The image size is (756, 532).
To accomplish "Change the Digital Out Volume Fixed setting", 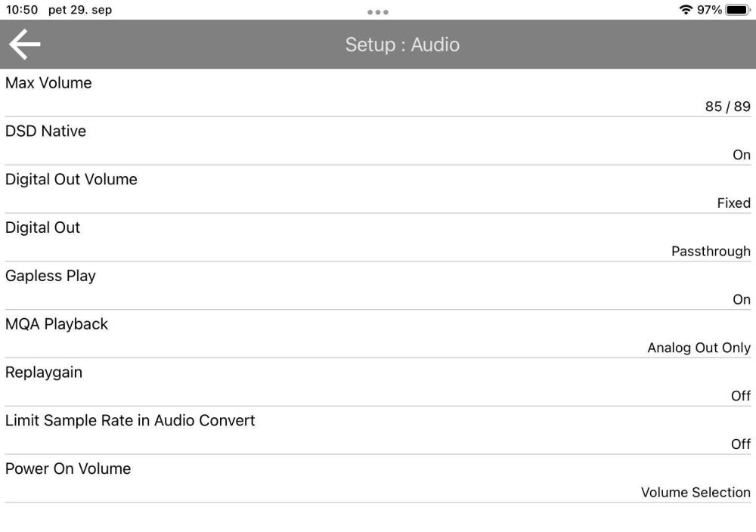I will point(733,203).
